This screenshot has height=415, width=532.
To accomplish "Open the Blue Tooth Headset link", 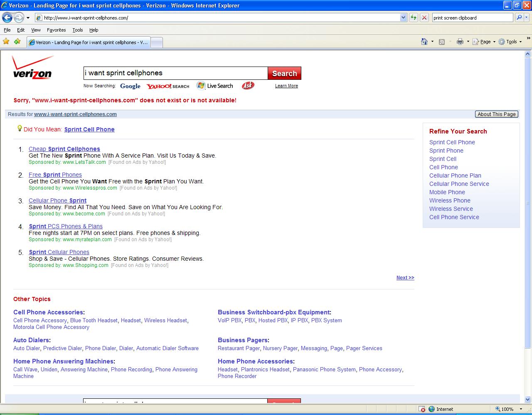I will coord(94,320).
